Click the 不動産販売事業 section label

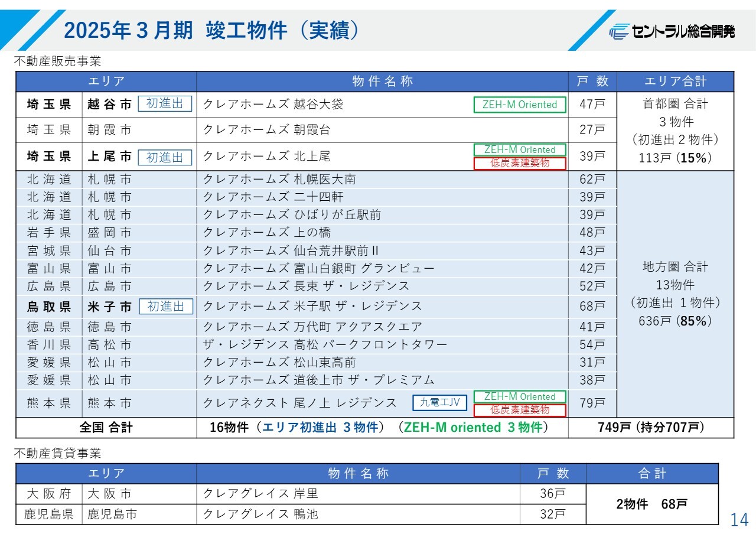58,61
